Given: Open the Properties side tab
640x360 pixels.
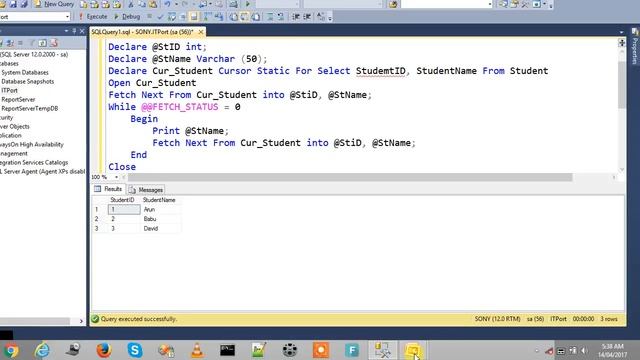Looking at the screenshot, I should tap(635, 47).
